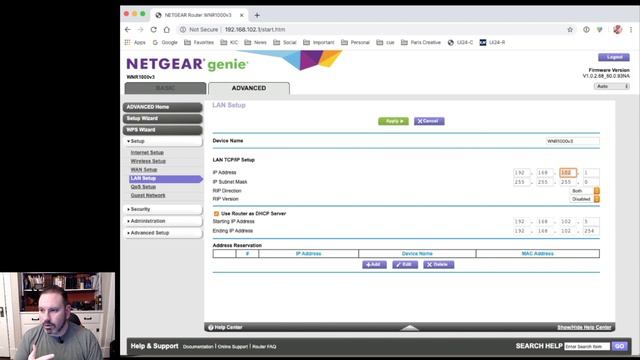Open the QoS Setup link

tap(143, 187)
